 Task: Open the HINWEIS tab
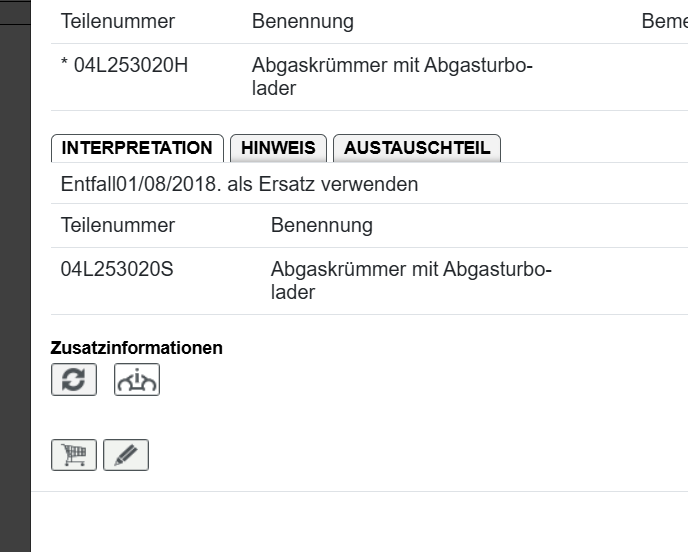[278, 148]
